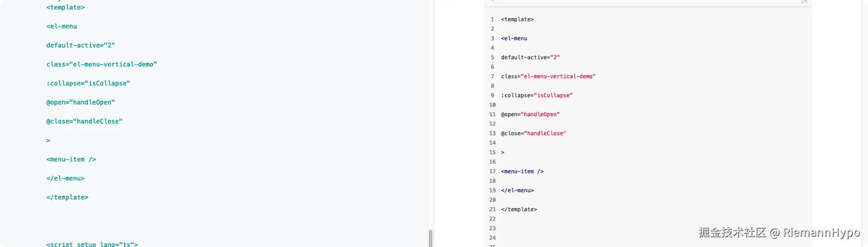Click "isCollapse" red string in preview
Screen dimensions: 868x247
(553, 95)
